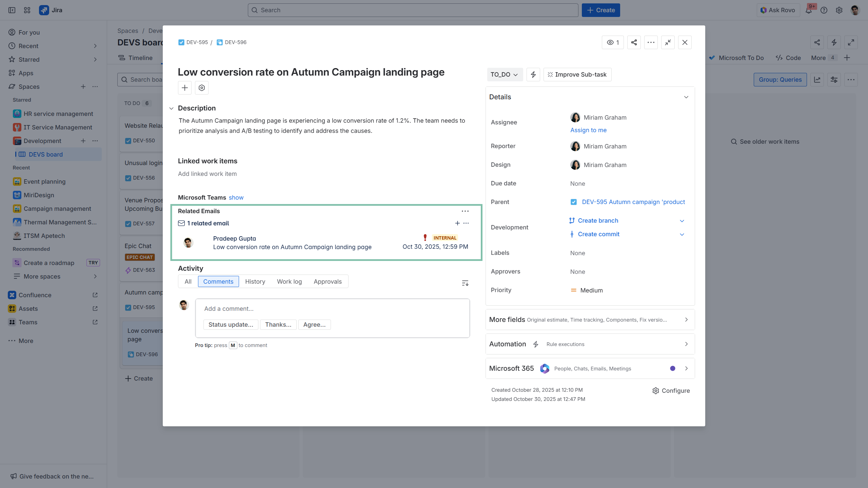Click the comment sort order icon

[x=465, y=283]
